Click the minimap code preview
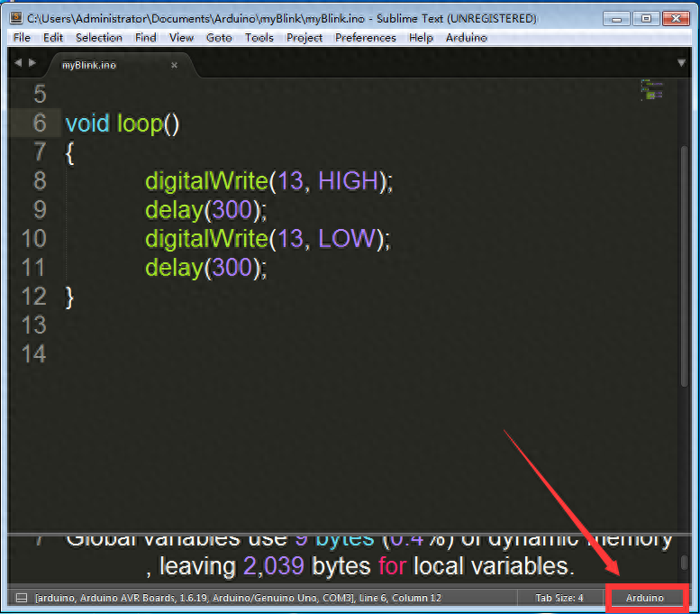Viewport: 700px width, 614px height. [652, 90]
